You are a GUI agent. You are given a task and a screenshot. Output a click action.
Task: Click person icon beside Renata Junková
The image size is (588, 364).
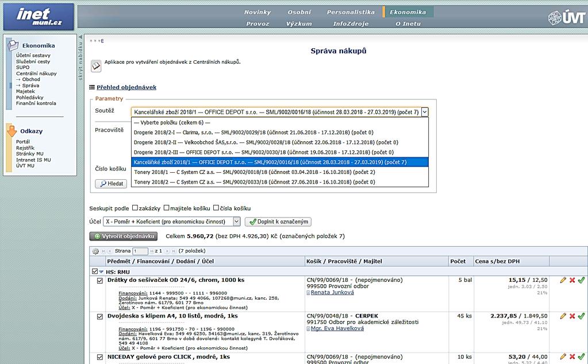(x=308, y=292)
